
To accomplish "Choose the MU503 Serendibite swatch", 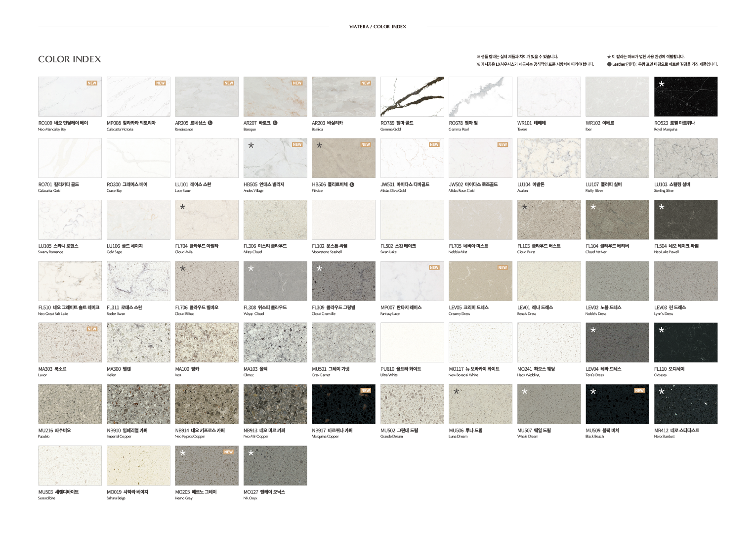I will 70,465.
